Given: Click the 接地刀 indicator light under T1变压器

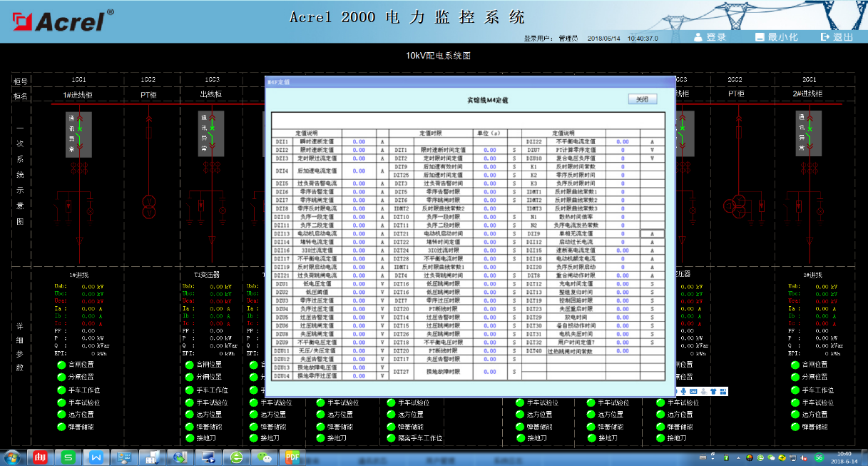Looking at the screenshot, I should pos(189,438).
